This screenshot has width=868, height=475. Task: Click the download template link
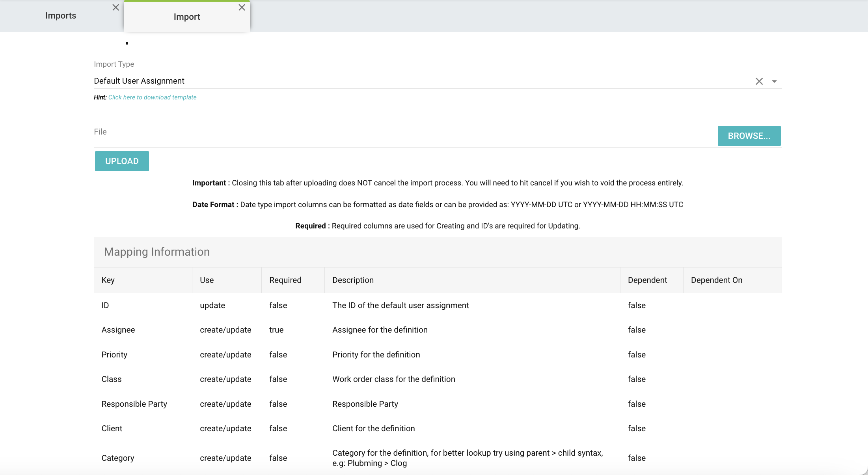(x=152, y=97)
